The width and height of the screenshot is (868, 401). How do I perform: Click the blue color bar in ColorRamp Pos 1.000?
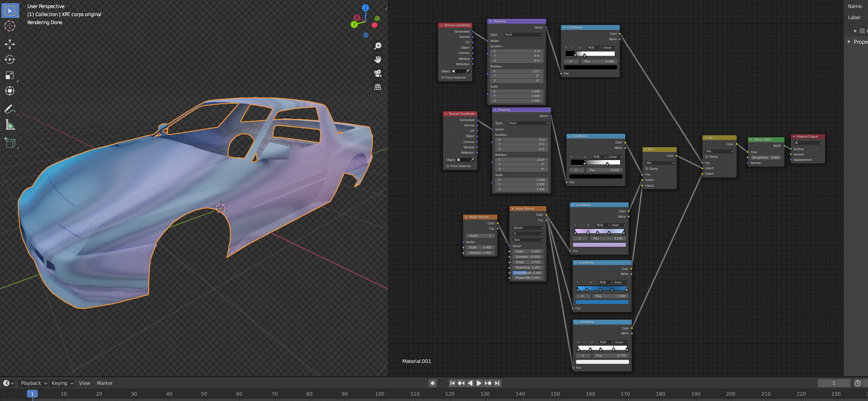coord(602,302)
